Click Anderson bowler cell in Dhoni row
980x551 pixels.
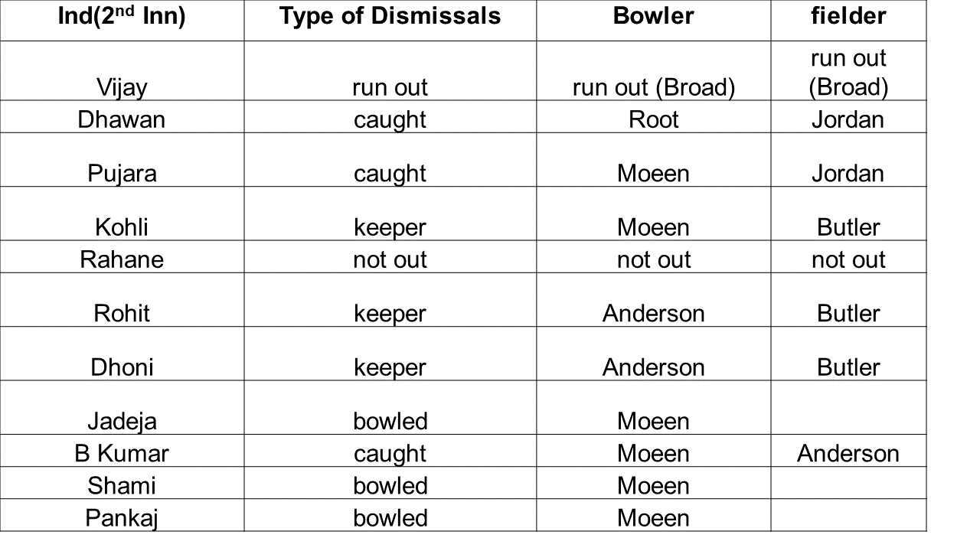pyautogui.click(x=653, y=367)
